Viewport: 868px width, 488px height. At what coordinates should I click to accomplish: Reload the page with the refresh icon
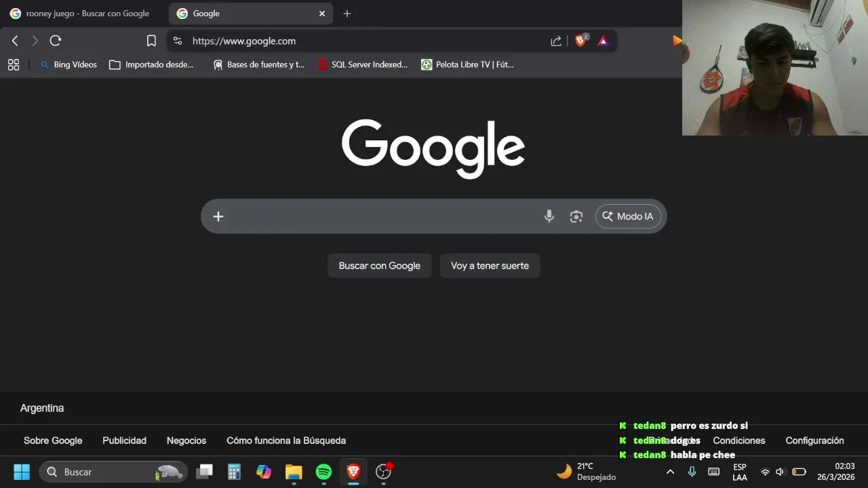point(56,41)
